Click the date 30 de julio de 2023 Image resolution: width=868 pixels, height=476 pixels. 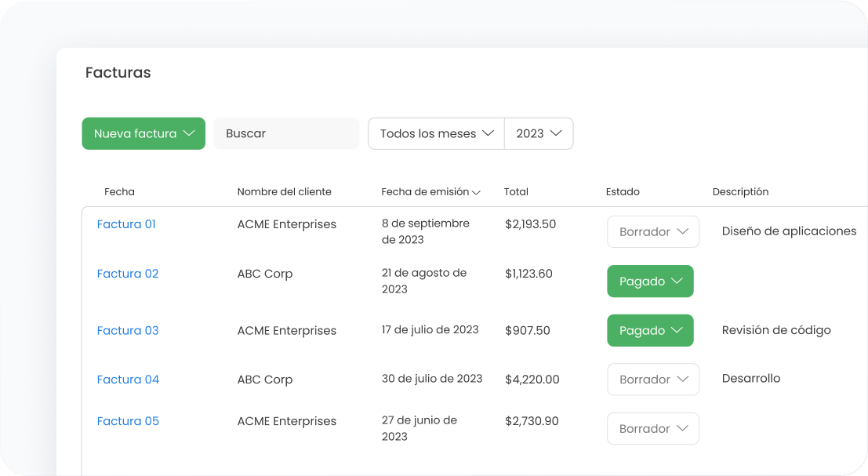coord(432,379)
